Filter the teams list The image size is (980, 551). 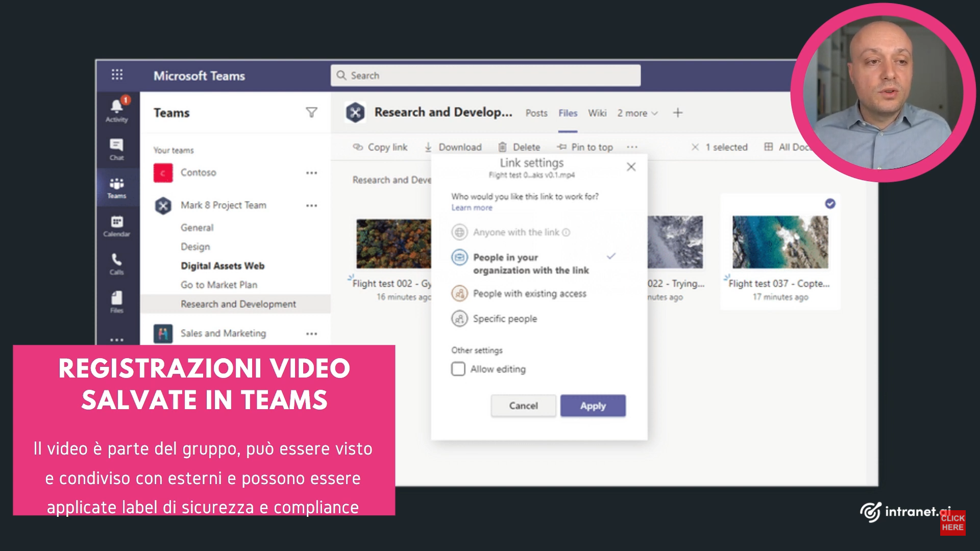311,113
